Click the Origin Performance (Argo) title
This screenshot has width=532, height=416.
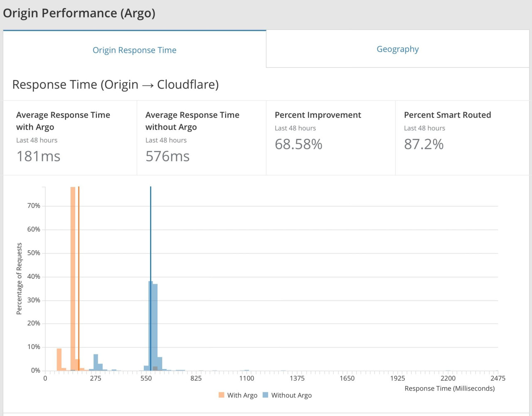coord(79,13)
